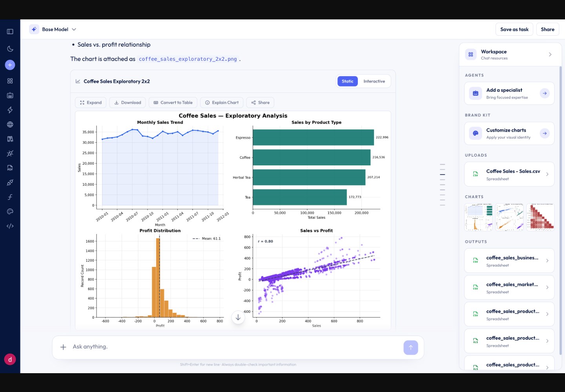Expand coffee_sales_market... output chevron
565x392 pixels.
pos(547,287)
